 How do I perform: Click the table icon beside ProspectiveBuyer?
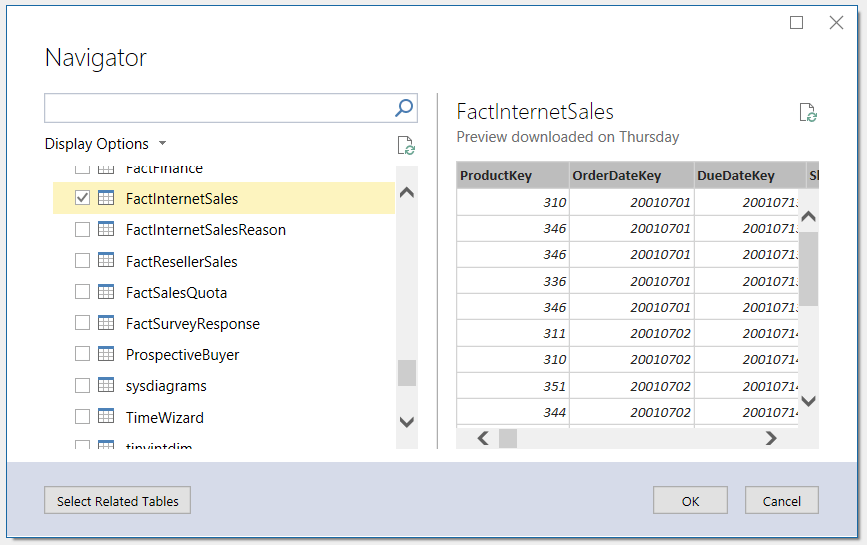point(106,354)
